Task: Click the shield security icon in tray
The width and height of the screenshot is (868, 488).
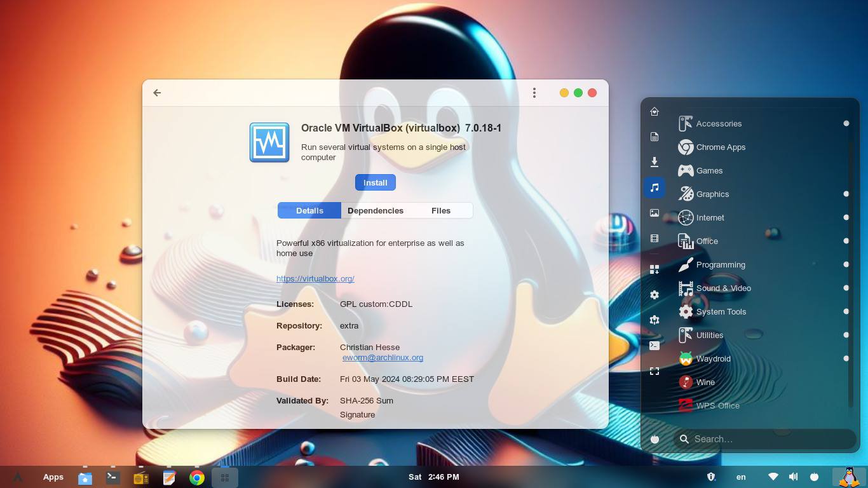Action: 712,477
